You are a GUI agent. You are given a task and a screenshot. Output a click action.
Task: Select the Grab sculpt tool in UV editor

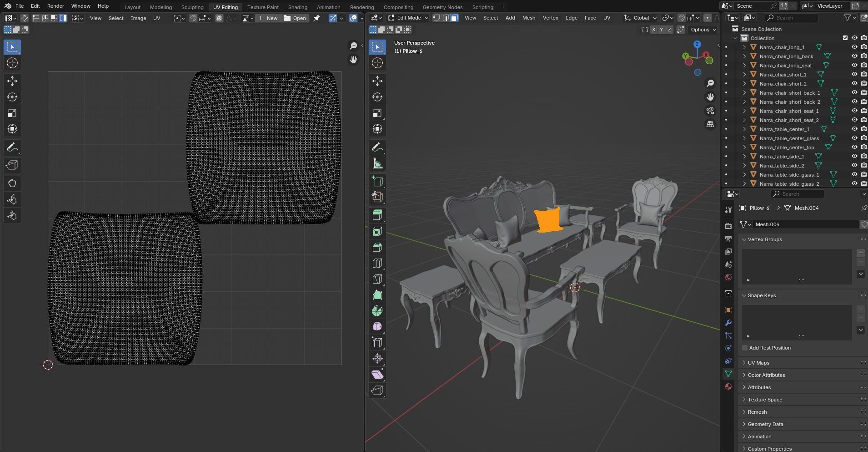click(x=12, y=183)
